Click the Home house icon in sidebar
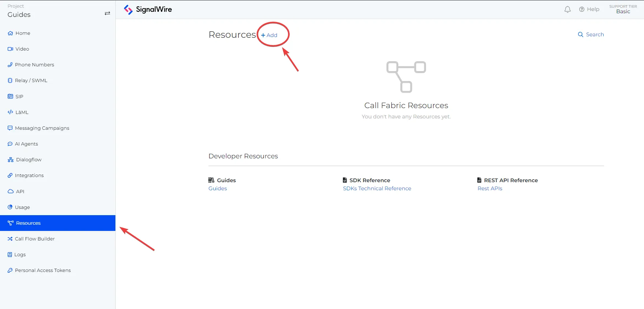Image resolution: width=644 pixels, height=309 pixels. tap(10, 33)
